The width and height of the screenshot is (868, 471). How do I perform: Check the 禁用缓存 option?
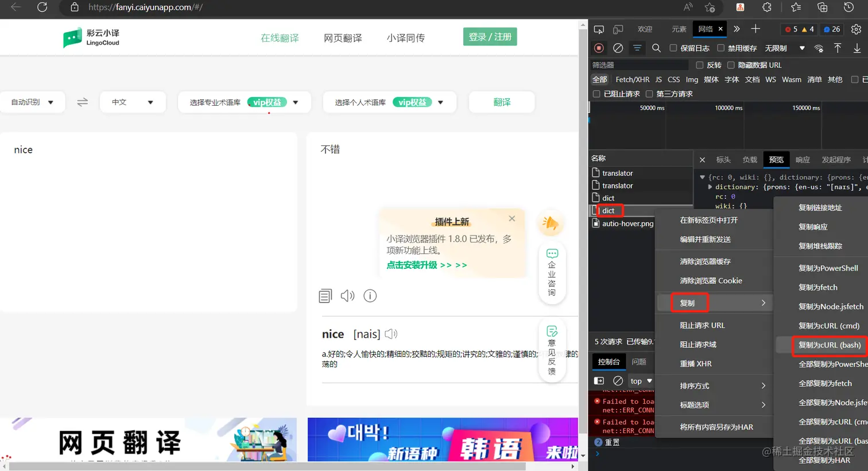[721, 48]
